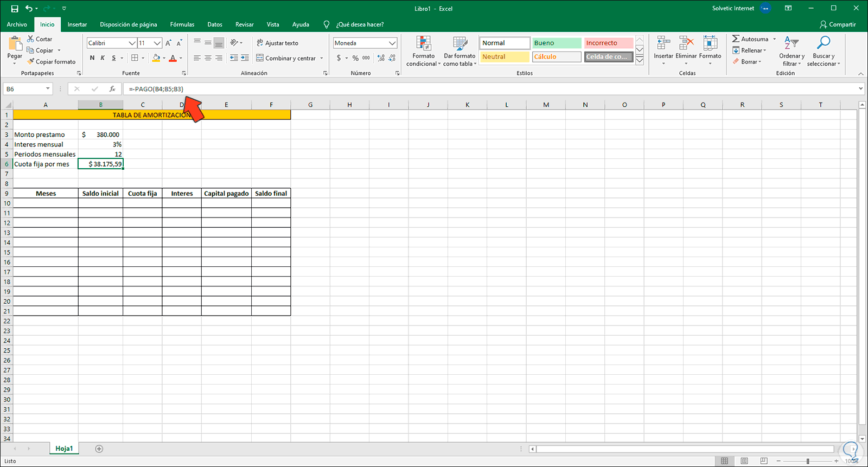Increase decimals icon
This screenshot has height=467, width=868.
tap(381, 58)
